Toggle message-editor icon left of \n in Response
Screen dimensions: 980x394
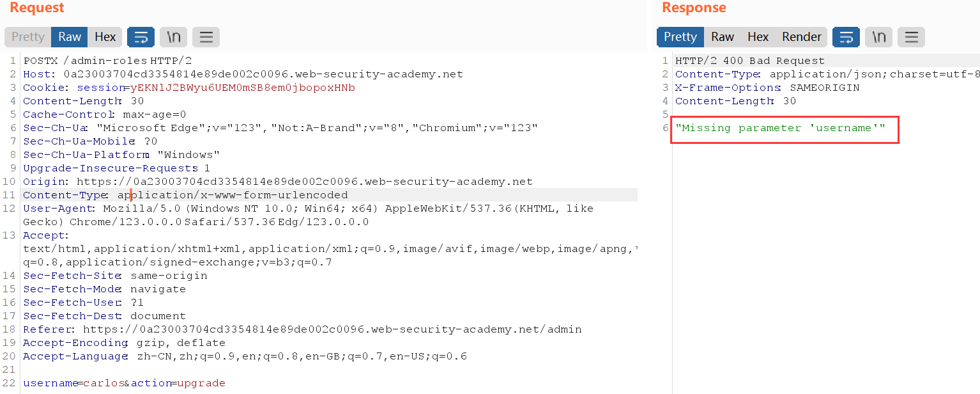pyautogui.click(x=846, y=37)
